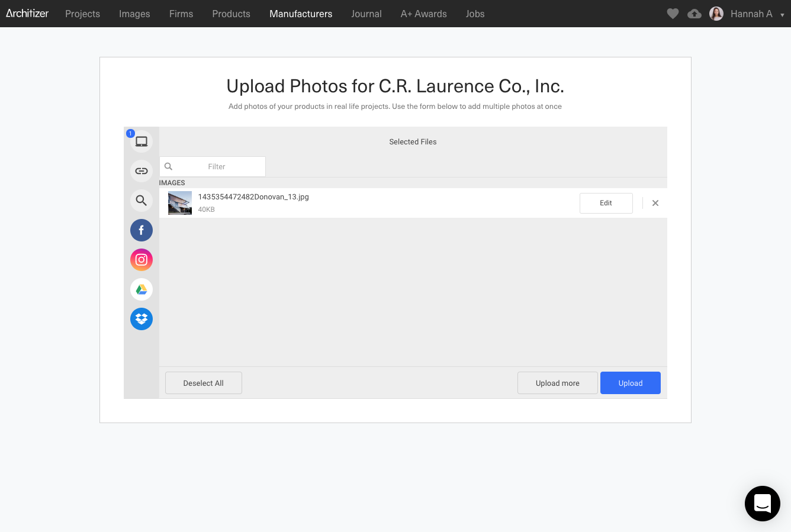791x532 pixels.
Task: Expand the user account dropdown arrow
Action: coord(782,15)
